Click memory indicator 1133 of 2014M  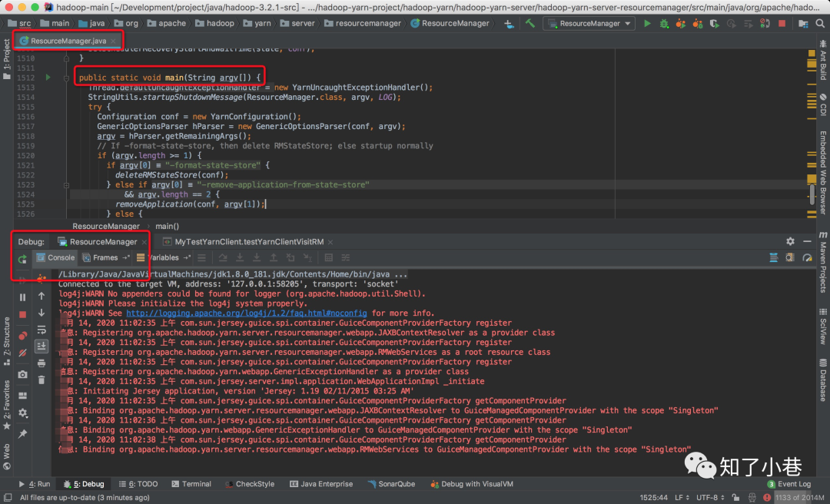click(x=799, y=498)
